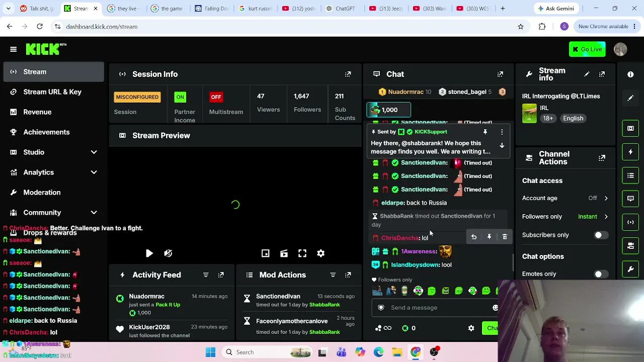Viewport: 644px width, 362px height.
Task: Open chat settings gear below the message box
Action: (x=471, y=328)
